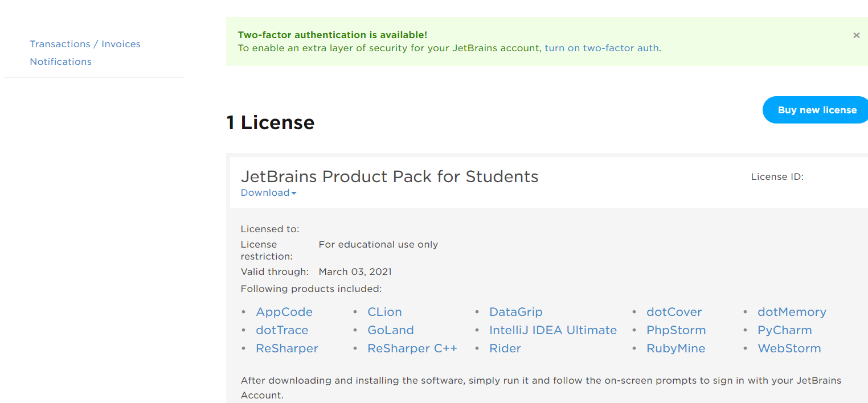This screenshot has height=403, width=868.
Task: Click the WebStorm product link
Action: [789, 348]
